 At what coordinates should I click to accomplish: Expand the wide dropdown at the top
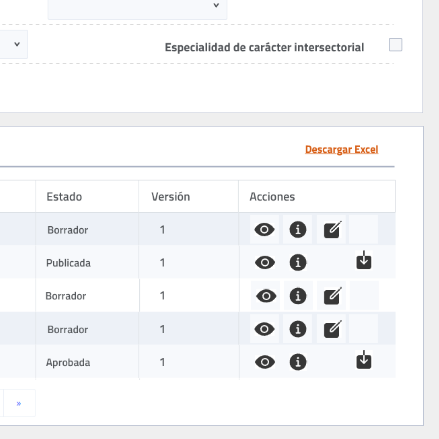[137, 7]
